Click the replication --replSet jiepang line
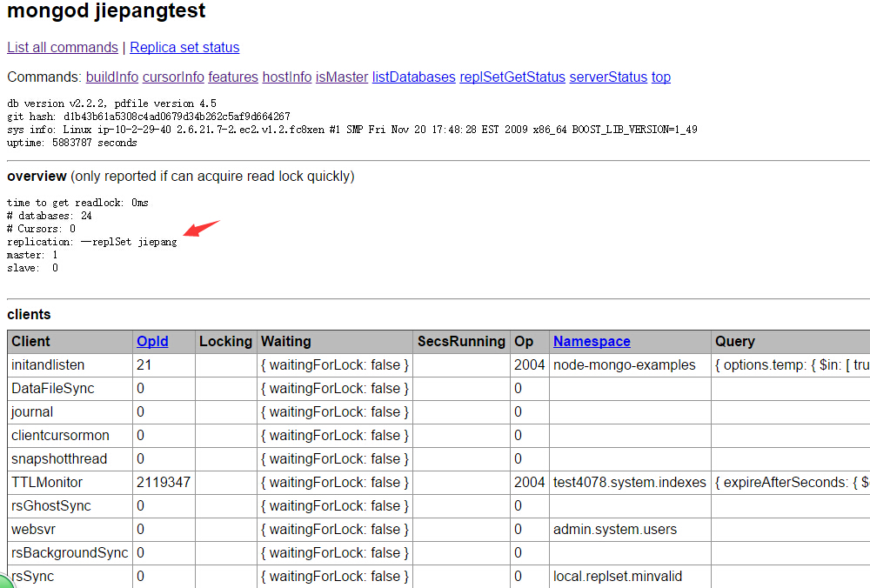 (x=92, y=242)
